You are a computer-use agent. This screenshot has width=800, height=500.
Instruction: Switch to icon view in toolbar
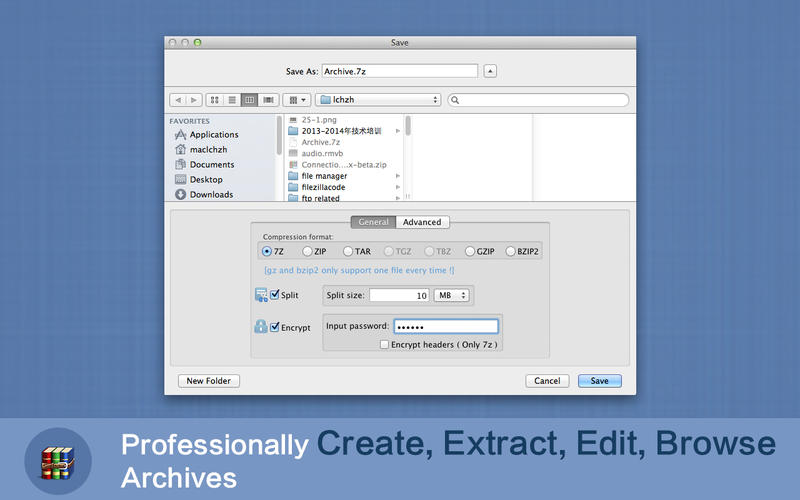(x=214, y=100)
